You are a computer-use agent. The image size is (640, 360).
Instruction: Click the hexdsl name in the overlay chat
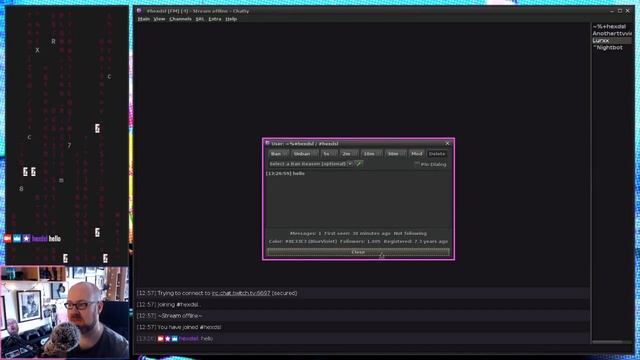pyautogui.click(x=40, y=239)
